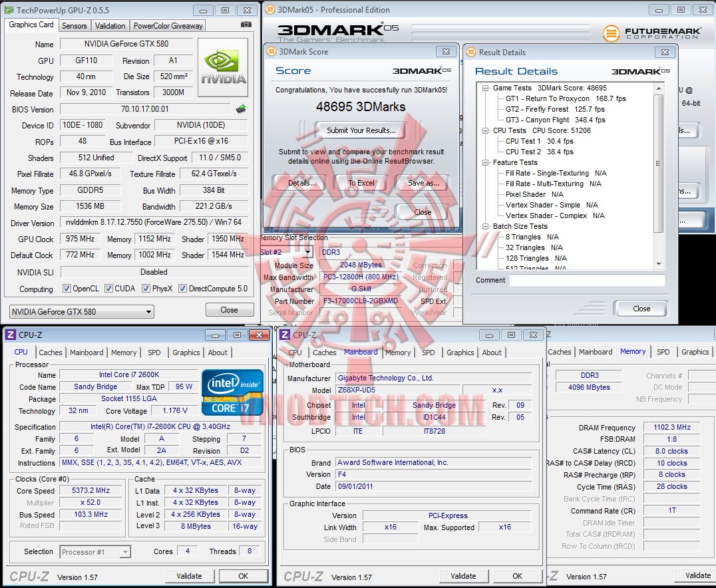716x588 pixels.
Task: Click the 3DMark05 title bar orange icon
Action: [270, 9]
